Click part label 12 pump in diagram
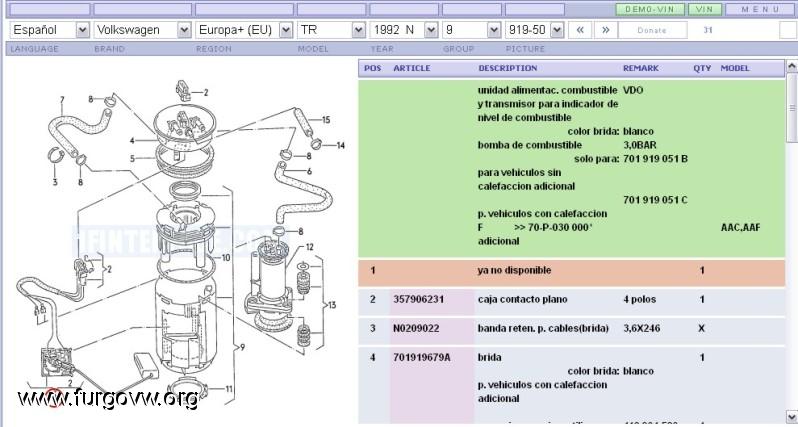The image size is (798, 427). [x=309, y=247]
